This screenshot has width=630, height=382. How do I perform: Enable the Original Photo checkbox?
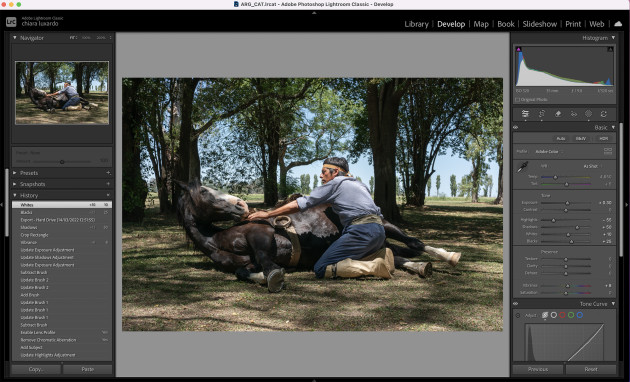tap(518, 100)
